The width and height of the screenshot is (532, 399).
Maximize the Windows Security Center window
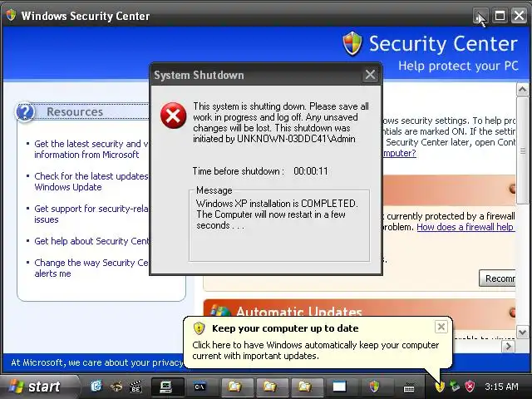coord(500,16)
